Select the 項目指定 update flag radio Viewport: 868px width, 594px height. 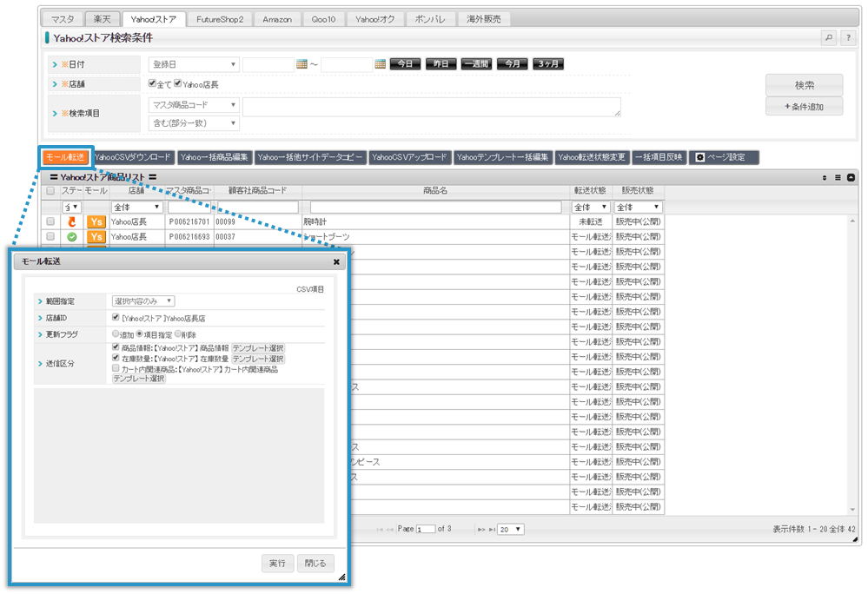[x=140, y=334]
